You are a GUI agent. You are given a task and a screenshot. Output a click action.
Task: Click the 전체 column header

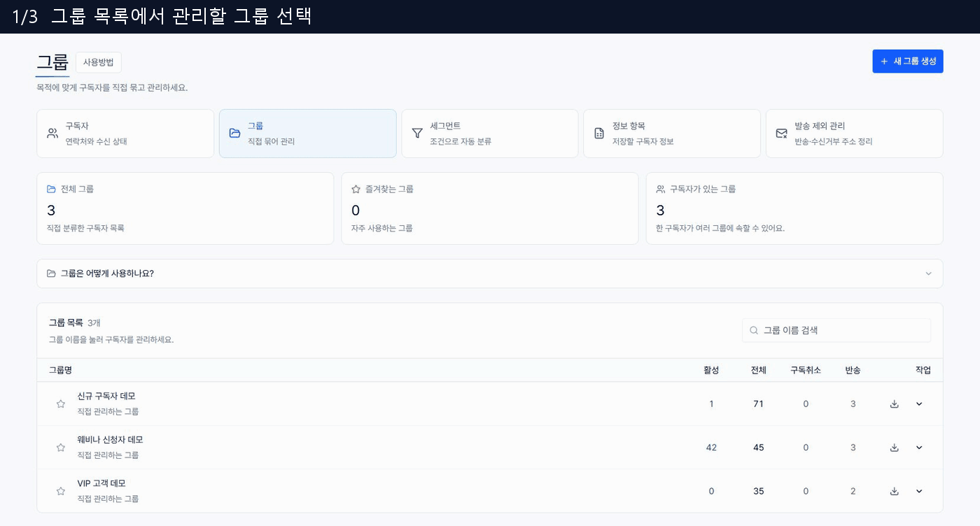758,370
